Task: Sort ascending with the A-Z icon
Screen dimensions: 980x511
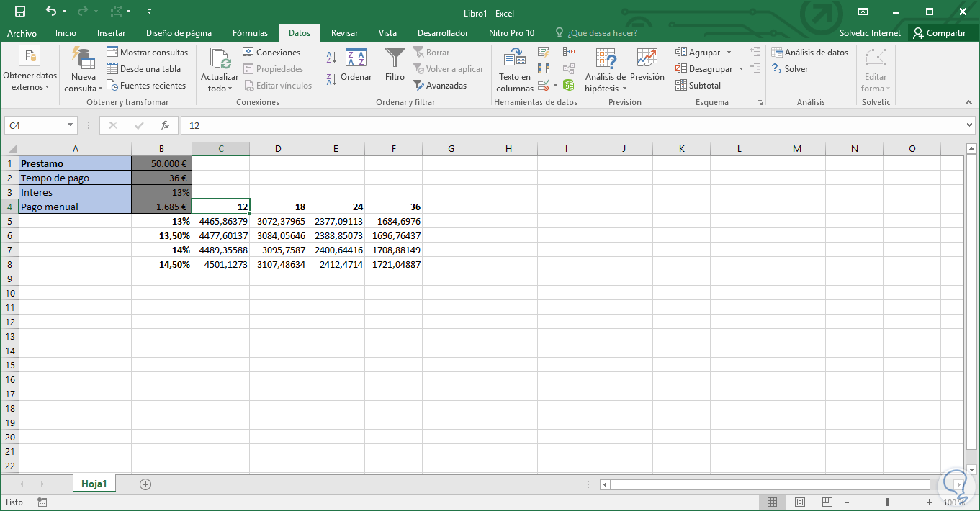Action: click(x=331, y=58)
